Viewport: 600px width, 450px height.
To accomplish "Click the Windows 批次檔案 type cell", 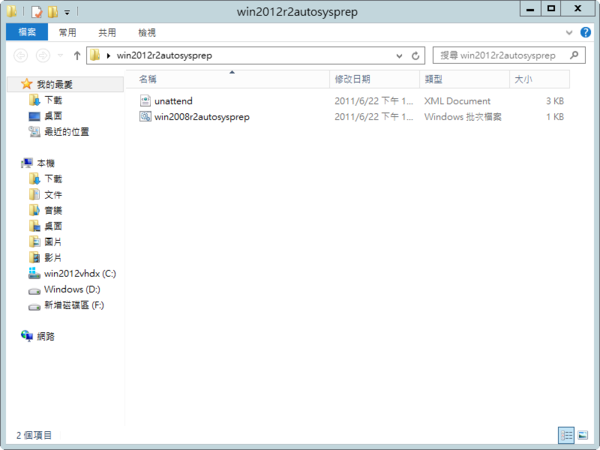I will click(x=463, y=117).
